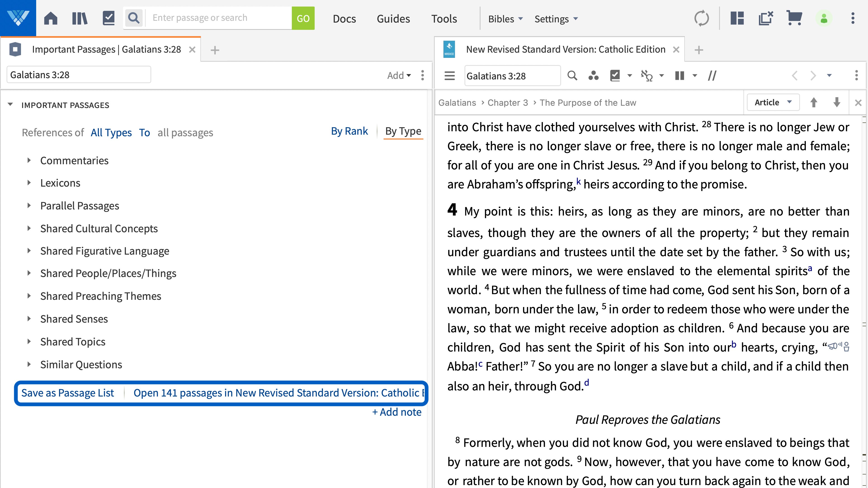Click Save as Passage List

point(67,393)
